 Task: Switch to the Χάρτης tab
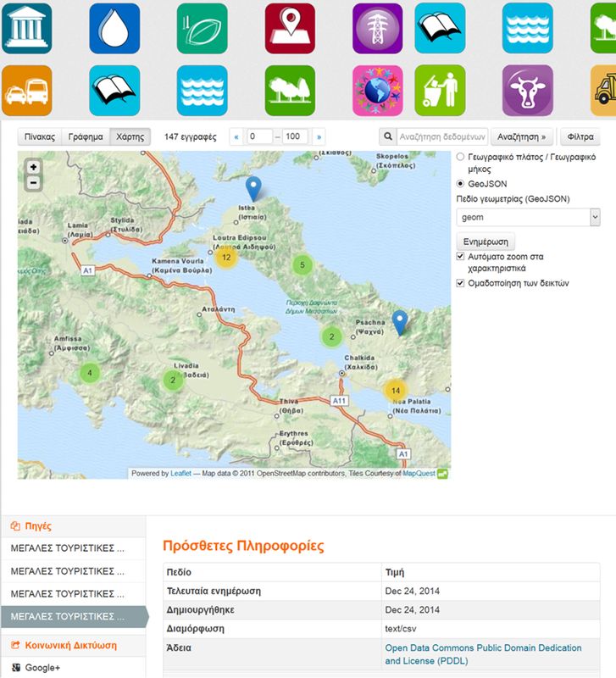pyautogui.click(x=130, y=136)
